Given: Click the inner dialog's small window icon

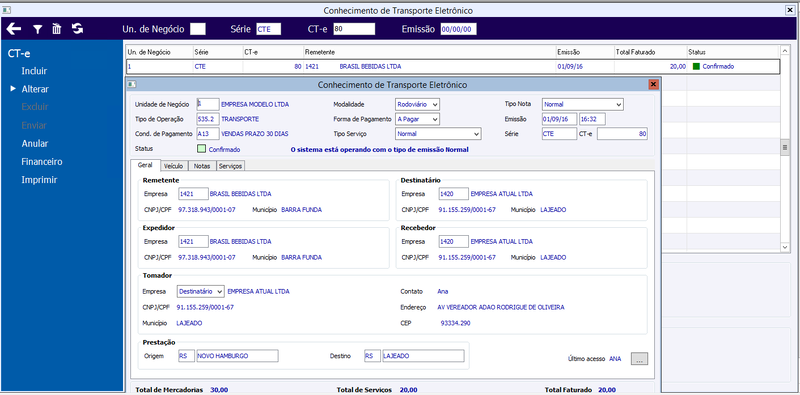Looking at the screenshot, I should click(131, 84).
